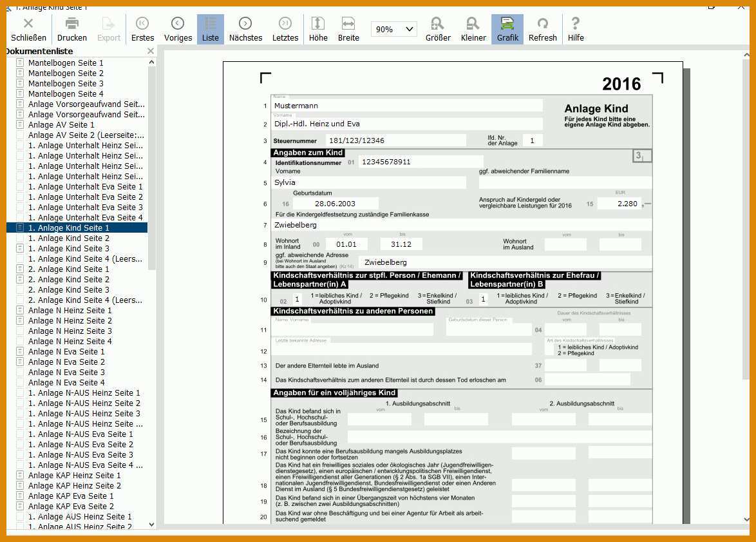Click document icon beside Mantelbogen Seite 1
756x542 pixels.
[20, 63]
